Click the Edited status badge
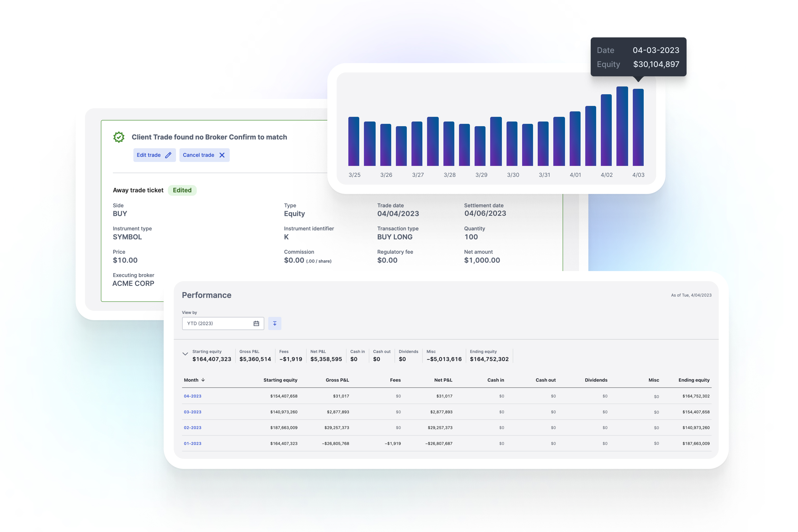This screenshot has width=798, height=532. click(x=182, y=190)
